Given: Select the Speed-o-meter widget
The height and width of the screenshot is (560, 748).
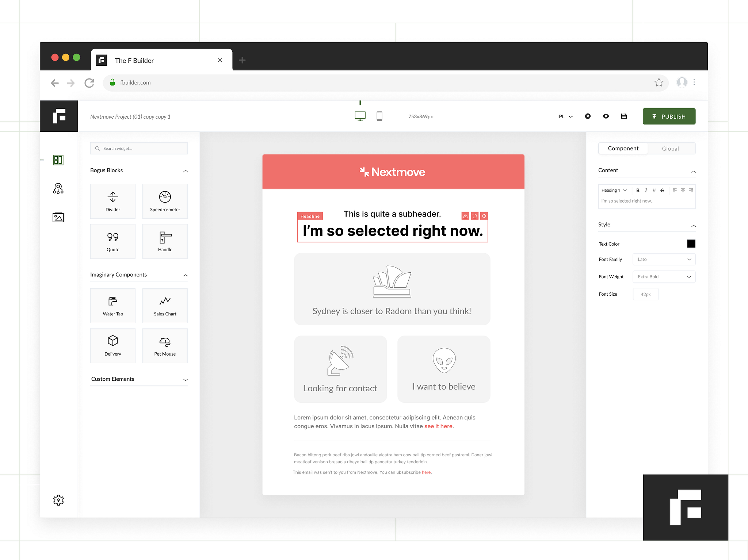Looking at the screenshot, I should pyautogui.click(x=165, y=201).
